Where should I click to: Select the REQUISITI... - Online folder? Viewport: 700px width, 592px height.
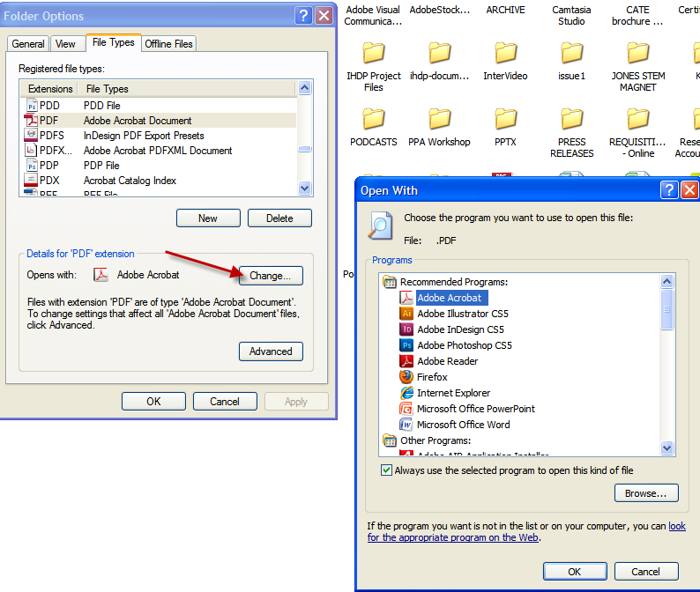point(637,119)
